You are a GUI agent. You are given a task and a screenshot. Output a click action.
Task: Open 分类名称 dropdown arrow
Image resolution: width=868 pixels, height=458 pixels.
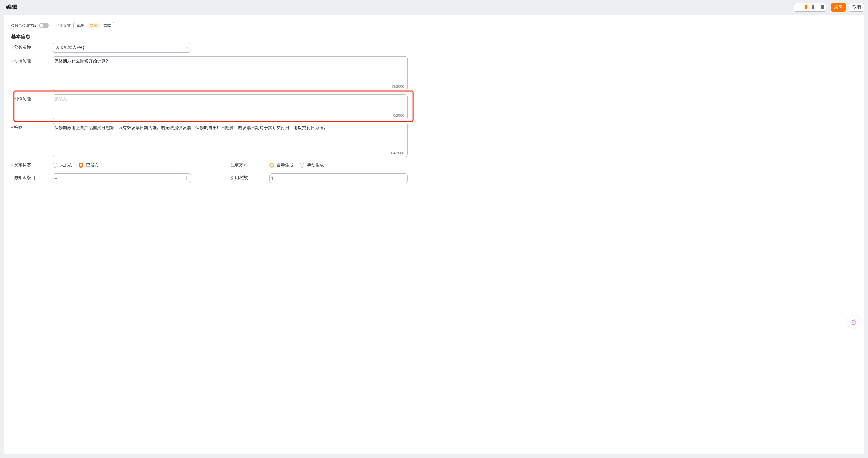186,48
